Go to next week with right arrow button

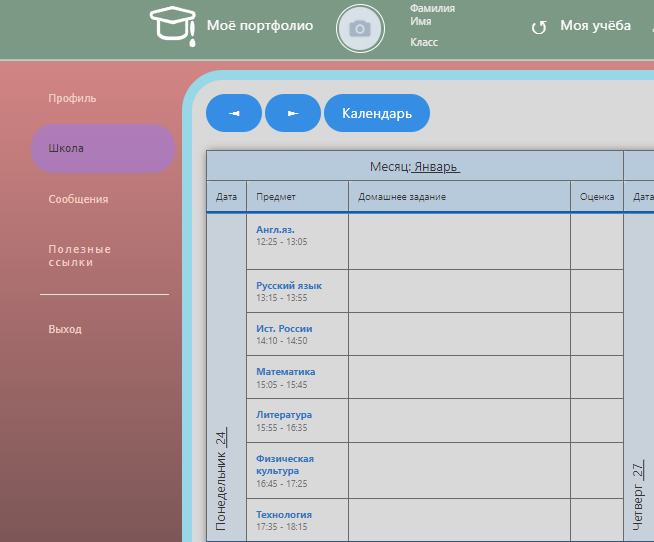coord(293,113)
